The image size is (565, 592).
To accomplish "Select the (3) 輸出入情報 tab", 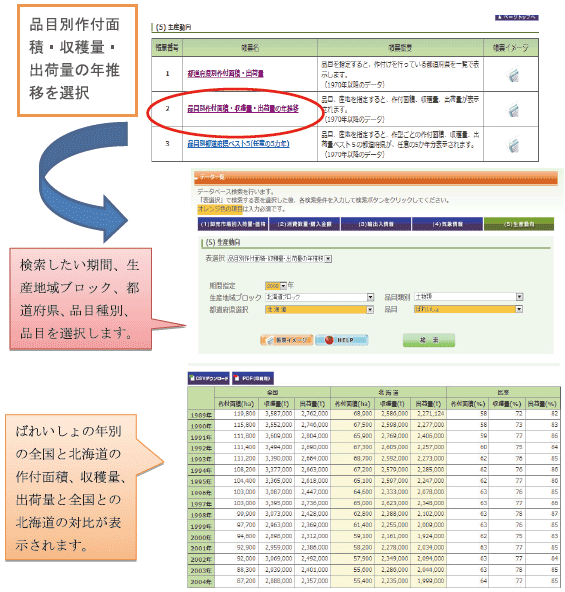I will click(x=376, y=224).
